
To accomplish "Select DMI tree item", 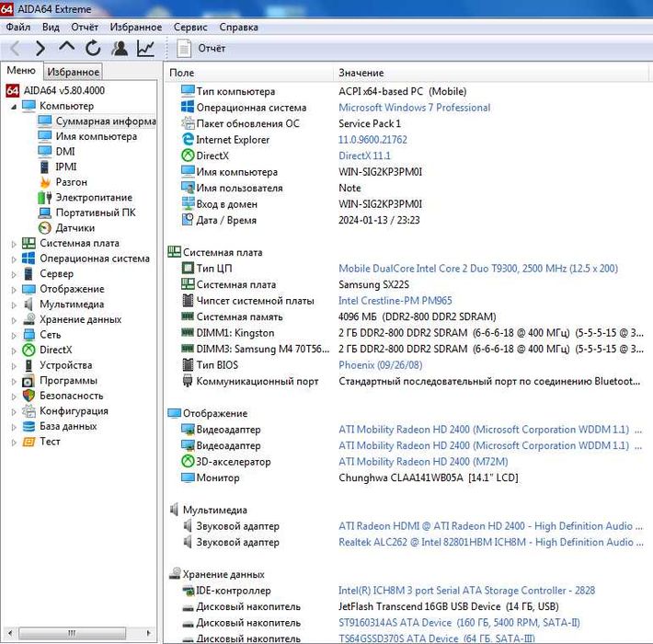I will [65, 151].
